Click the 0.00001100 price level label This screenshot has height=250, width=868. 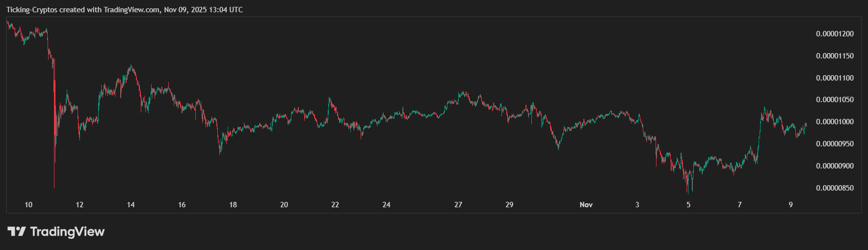(835, 78)
